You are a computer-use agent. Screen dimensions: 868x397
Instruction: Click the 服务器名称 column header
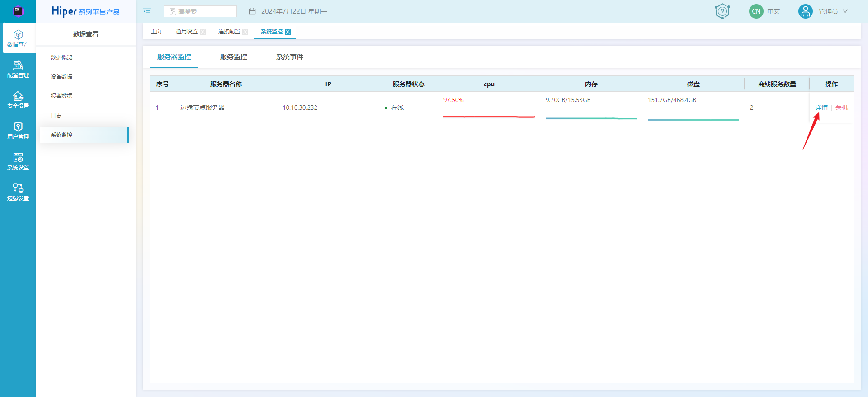coord(226,84)
